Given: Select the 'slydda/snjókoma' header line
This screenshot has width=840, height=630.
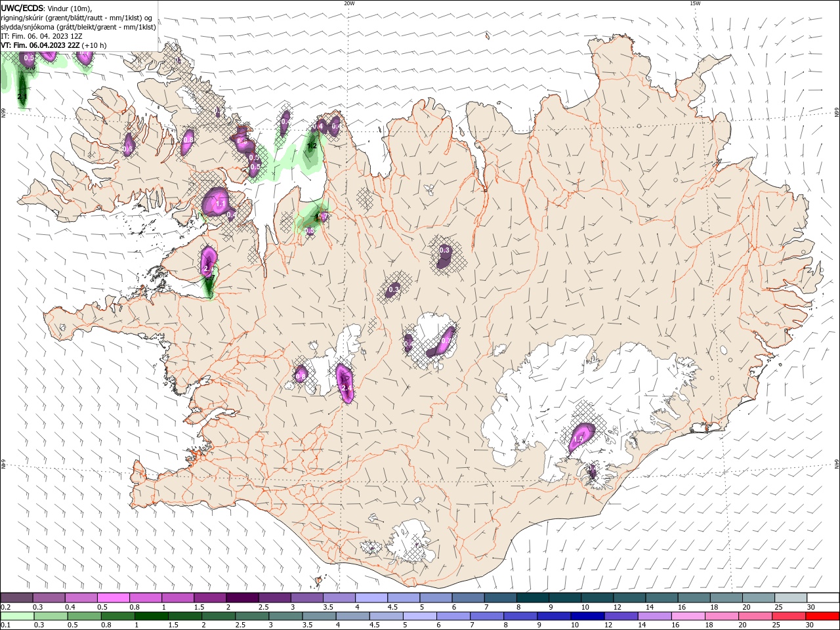Looking at the screenshot, I should 79,27.
